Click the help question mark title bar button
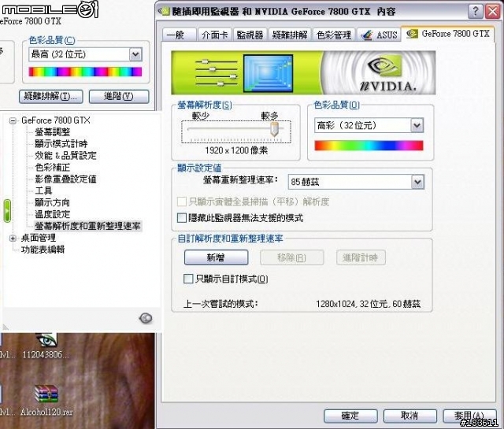This screenshot has width=504, height=429. click(476, 12)
